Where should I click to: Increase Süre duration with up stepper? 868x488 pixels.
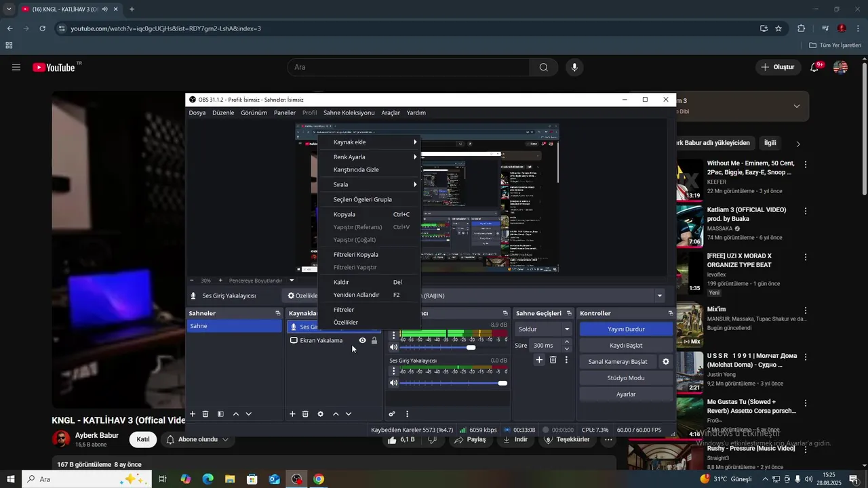pos(567,342)
